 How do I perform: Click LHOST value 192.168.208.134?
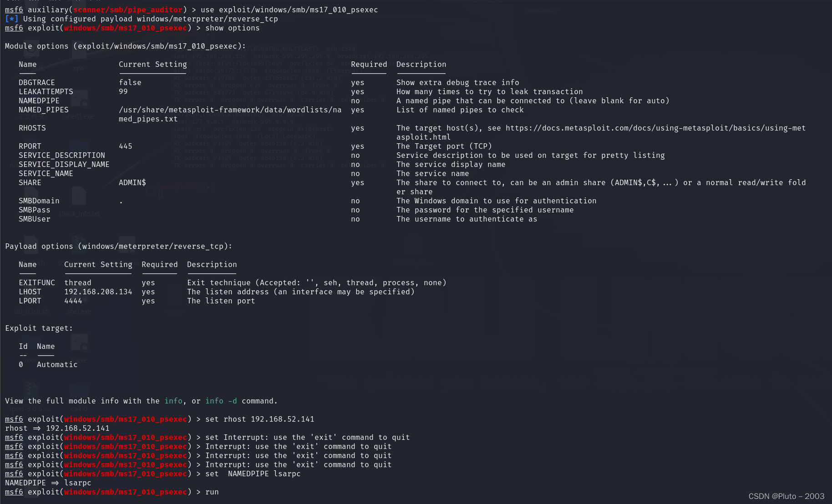(98, 292)
